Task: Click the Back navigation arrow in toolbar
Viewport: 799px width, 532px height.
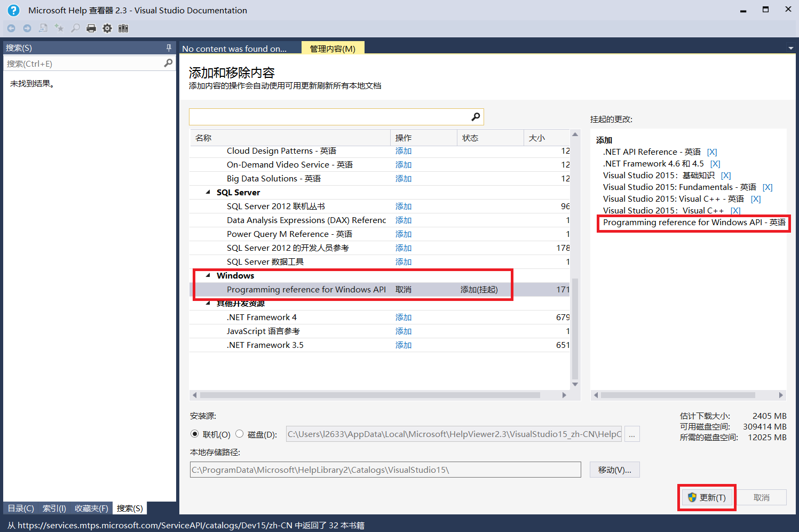Action: 11,28
